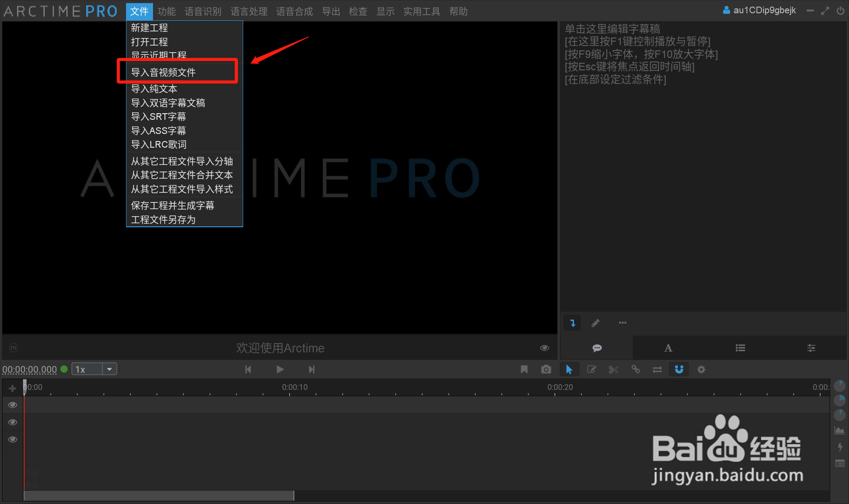Screen dimensions: 849x504
Task: Click the bookmark marker icon
Action: 524,369
